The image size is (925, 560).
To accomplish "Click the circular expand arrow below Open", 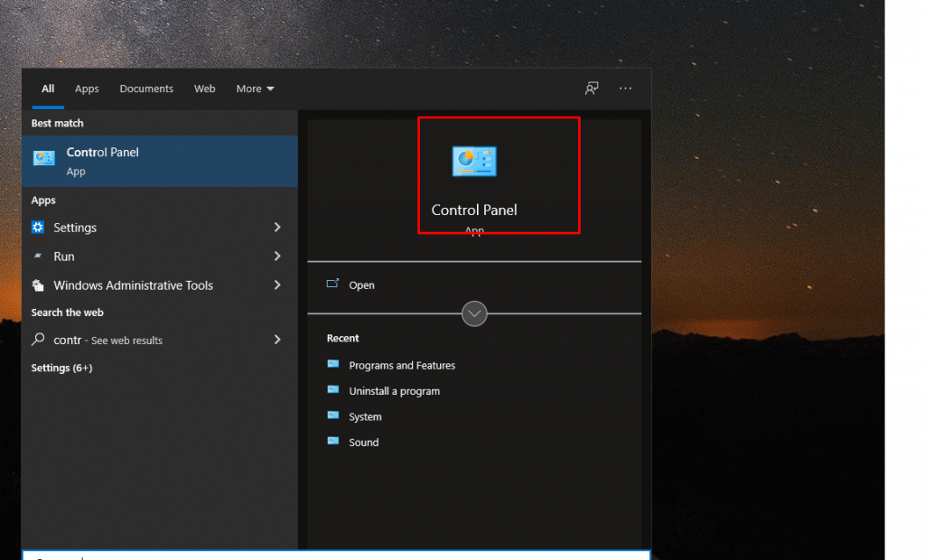I will tap(474, 313).
